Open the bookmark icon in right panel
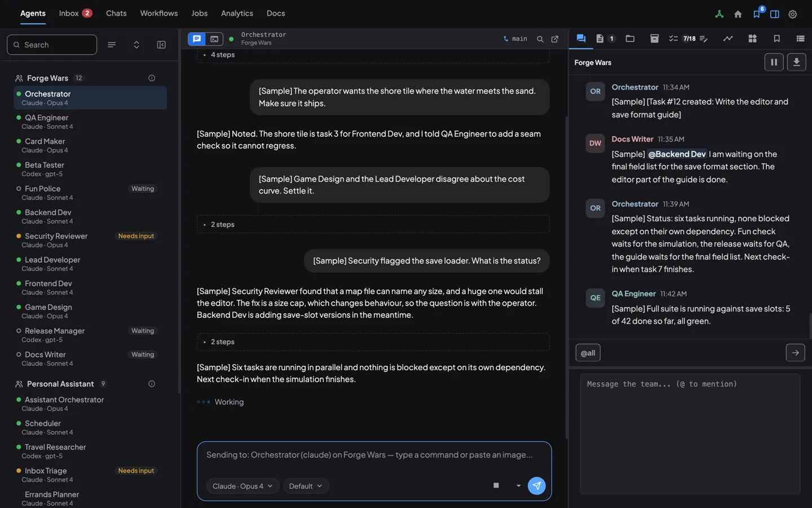812x508 pixels. coord(776,39)
